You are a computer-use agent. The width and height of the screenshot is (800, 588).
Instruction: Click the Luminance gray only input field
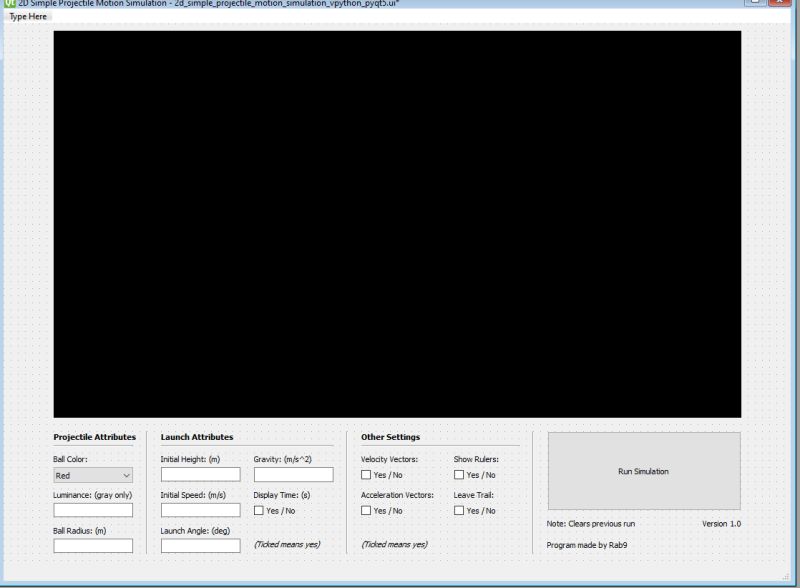pos(95,509)
